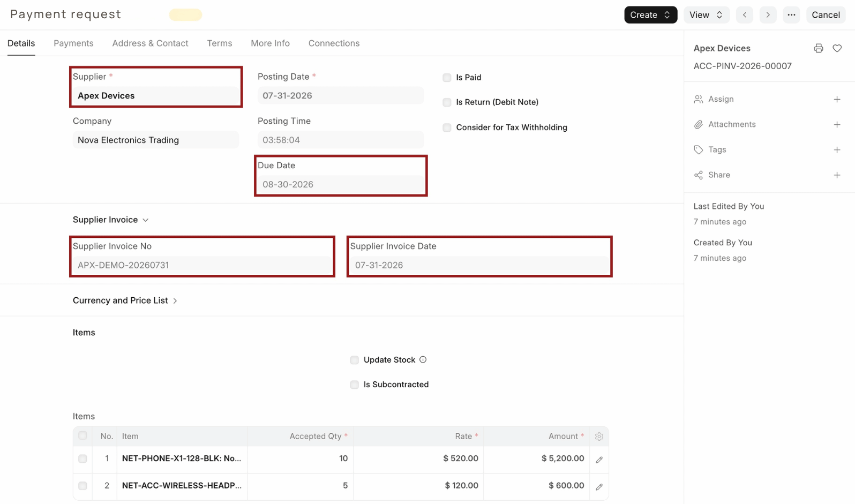Click the Company field

click(x=156, y=140)
